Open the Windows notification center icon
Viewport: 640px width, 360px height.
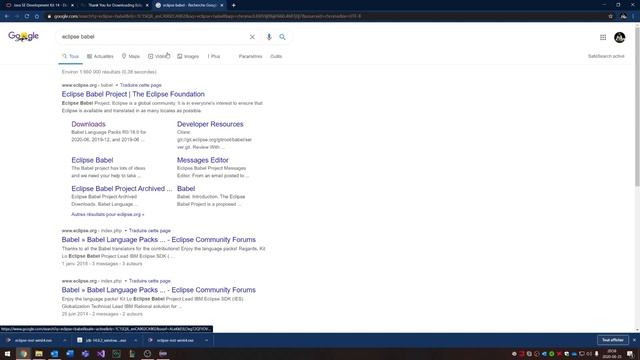[x=630, y=353]
